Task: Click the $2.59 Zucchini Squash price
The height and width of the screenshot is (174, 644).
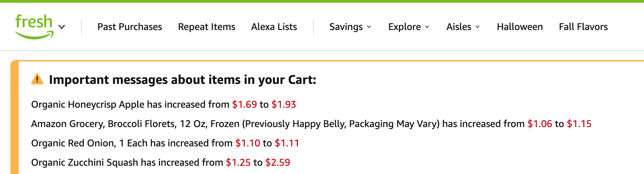Action: tap(278, 163)
